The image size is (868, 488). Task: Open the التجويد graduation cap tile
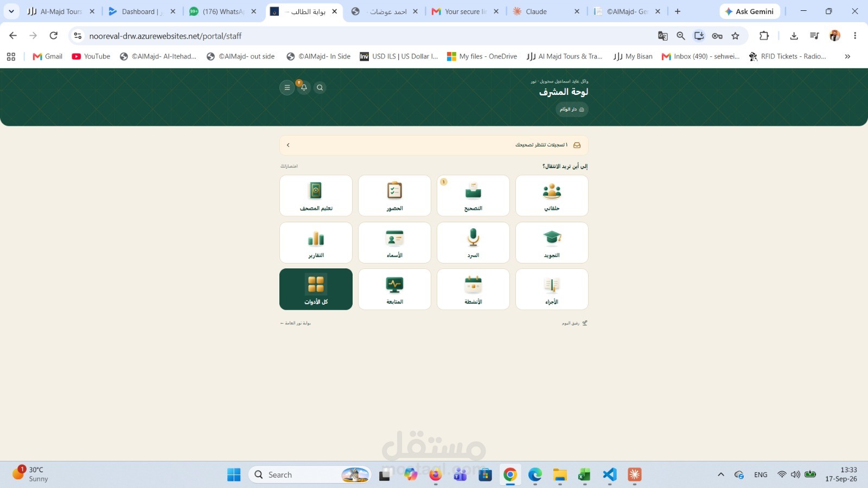(552, 242)
